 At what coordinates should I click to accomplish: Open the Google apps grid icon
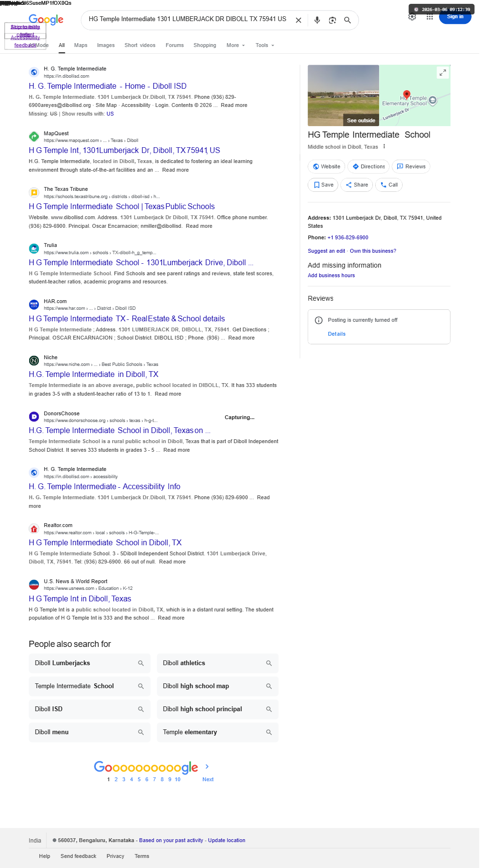(x=429, y=17)
